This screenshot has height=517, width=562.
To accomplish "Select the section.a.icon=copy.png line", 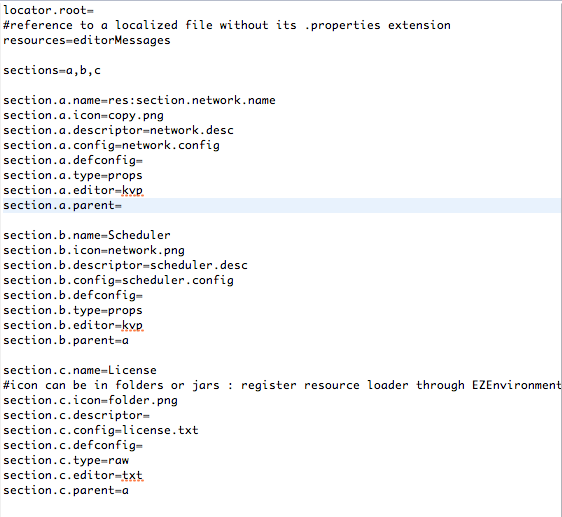I will [84, 115].
